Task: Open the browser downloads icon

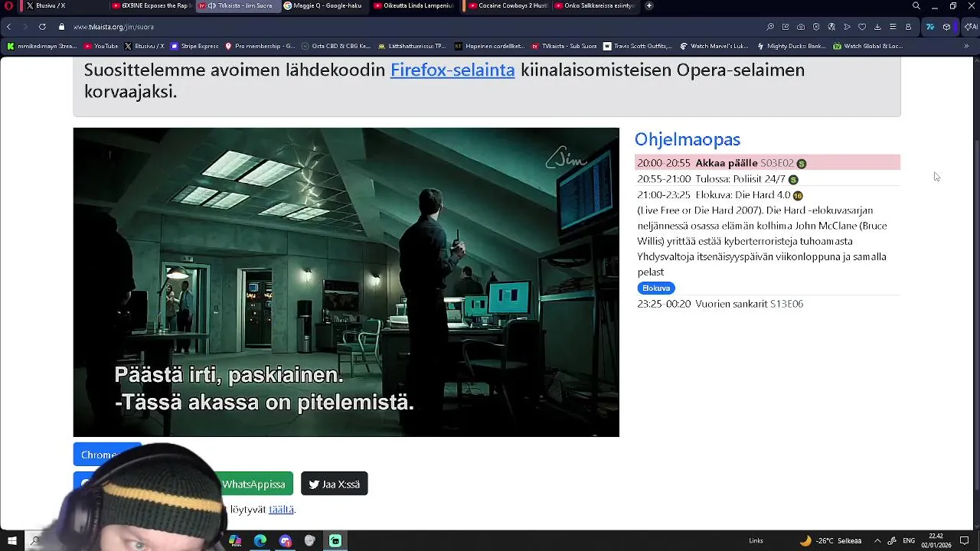Action: [x=877, y=27]
